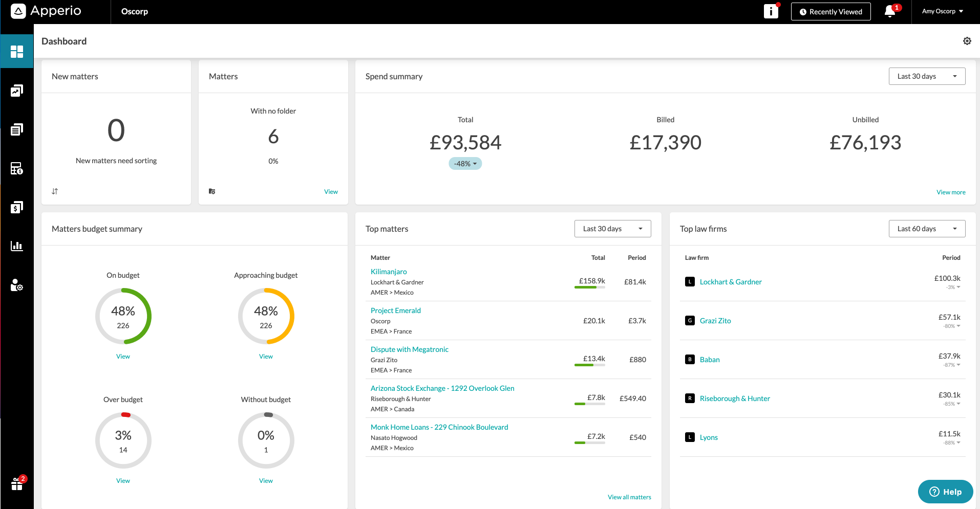The image size is (980, 509).
Task: Expand the -80% change under Grazi Zito
Action: click(x=952, y=326)
